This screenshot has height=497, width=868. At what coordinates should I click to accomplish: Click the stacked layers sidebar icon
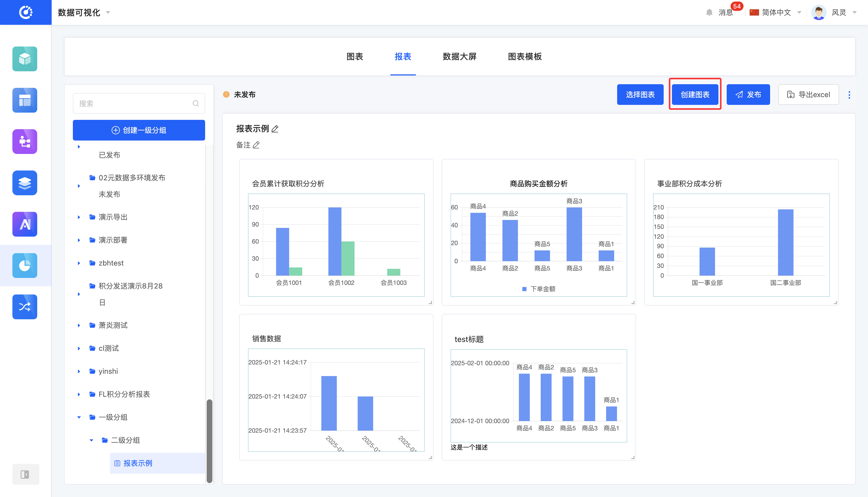click(x=25, y=183)
